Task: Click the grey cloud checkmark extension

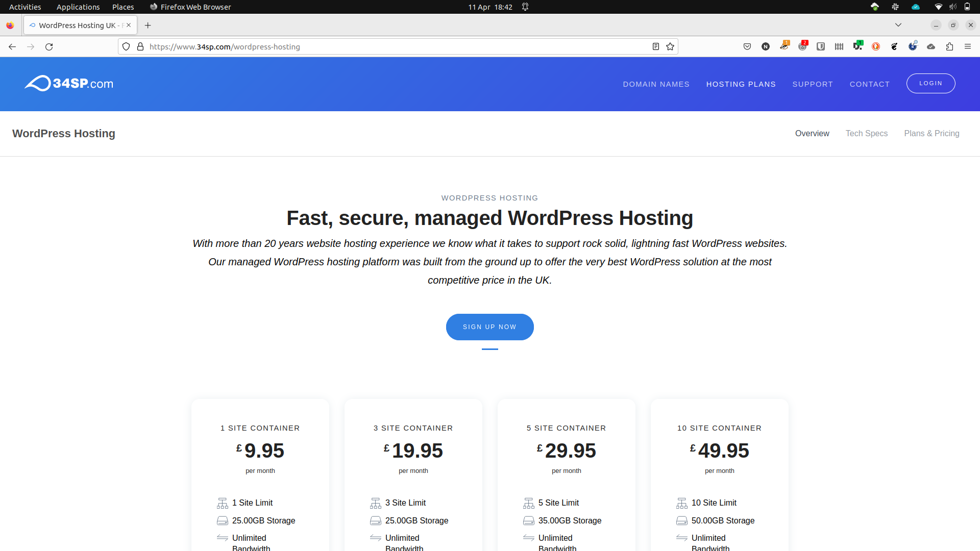Action: pos(931,46)
